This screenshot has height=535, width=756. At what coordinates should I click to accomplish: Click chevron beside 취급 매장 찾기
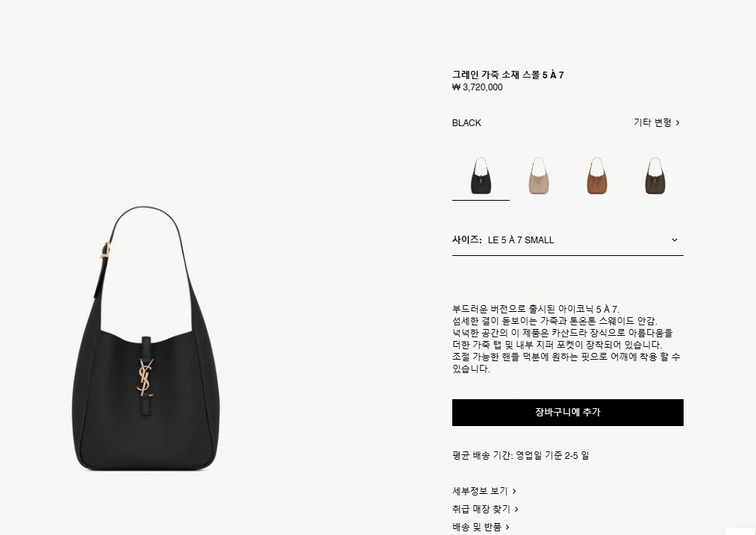coord(516,510)
